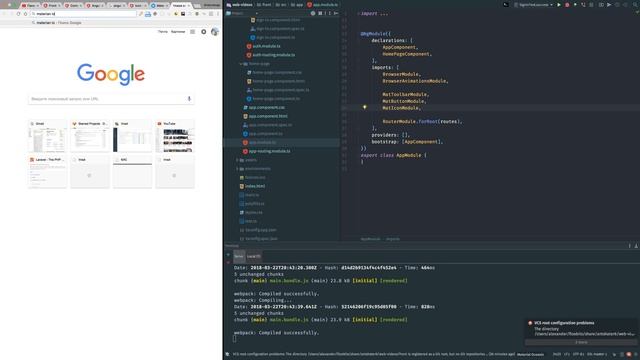Click the front breadcrumb in the navigation bar

[264, 4]
